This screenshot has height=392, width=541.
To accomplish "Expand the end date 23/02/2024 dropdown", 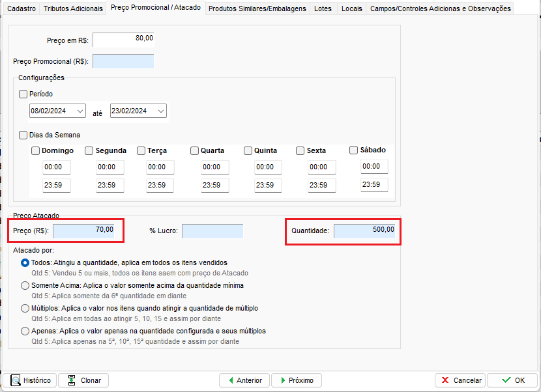I will click(161, 111).
